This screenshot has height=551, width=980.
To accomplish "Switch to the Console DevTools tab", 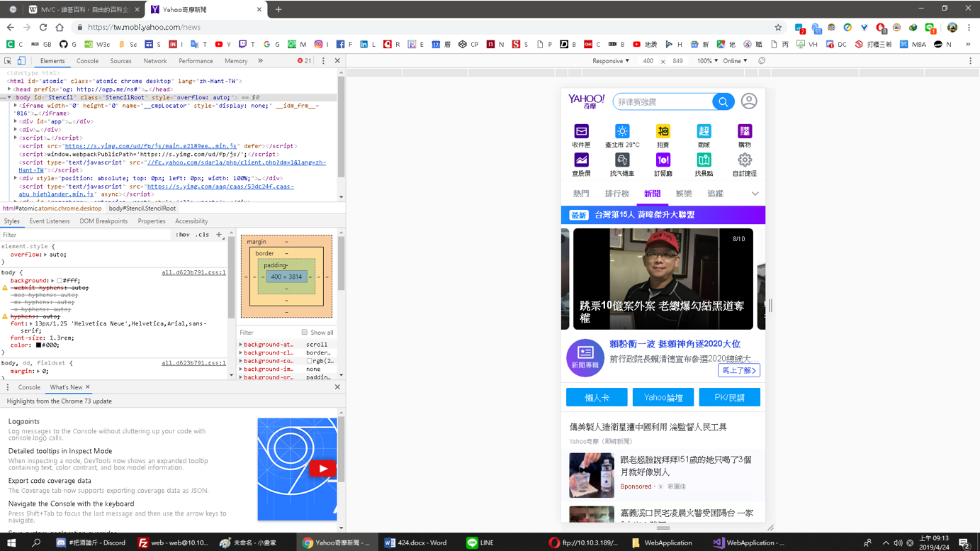I will click(x=87, y=61).
